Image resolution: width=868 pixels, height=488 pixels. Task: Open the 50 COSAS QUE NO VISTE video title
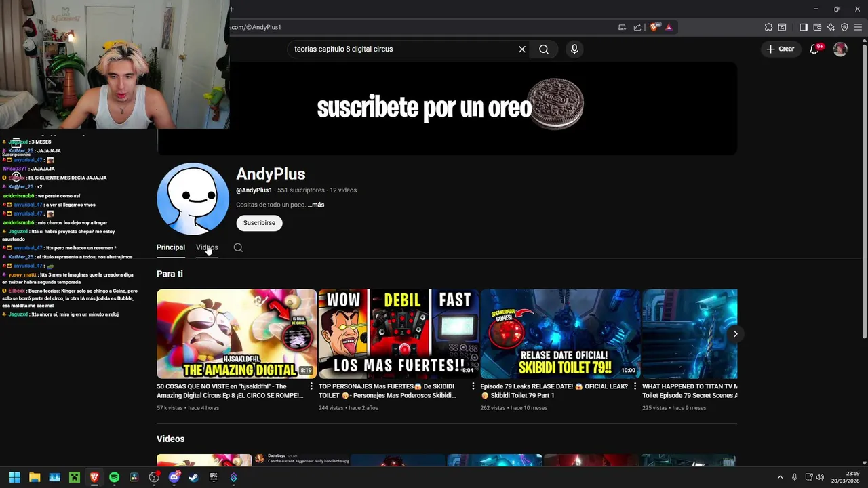click(230, 391)
